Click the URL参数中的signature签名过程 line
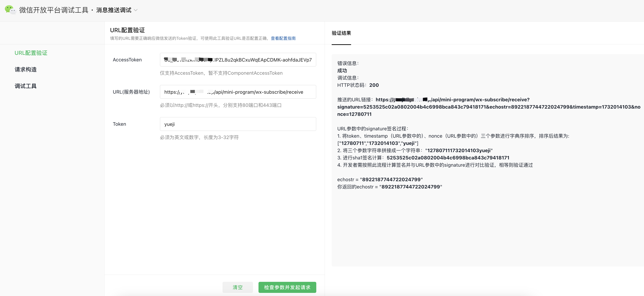The width and height of the screenshot is (644, 296). (373, 129)
